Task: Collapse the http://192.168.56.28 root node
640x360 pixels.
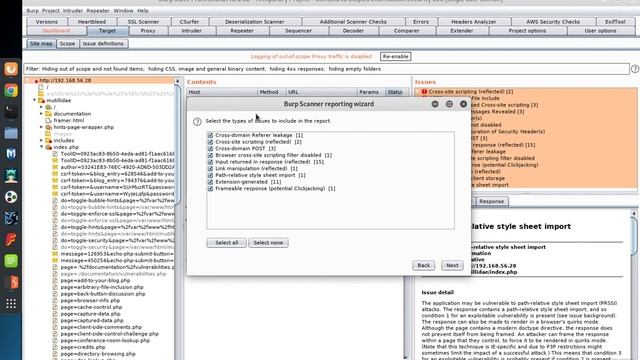Action: pyautogui.click(x=28, y=80)
